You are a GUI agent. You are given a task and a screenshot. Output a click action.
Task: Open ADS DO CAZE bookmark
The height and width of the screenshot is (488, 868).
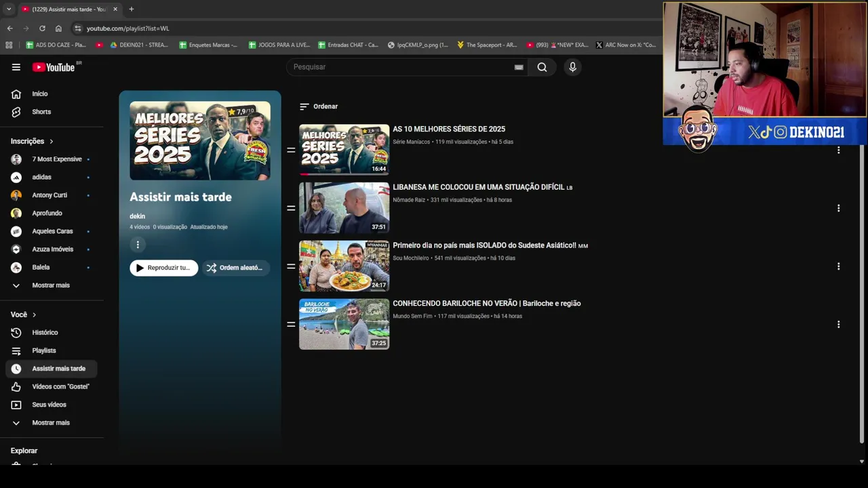point(56,45)
